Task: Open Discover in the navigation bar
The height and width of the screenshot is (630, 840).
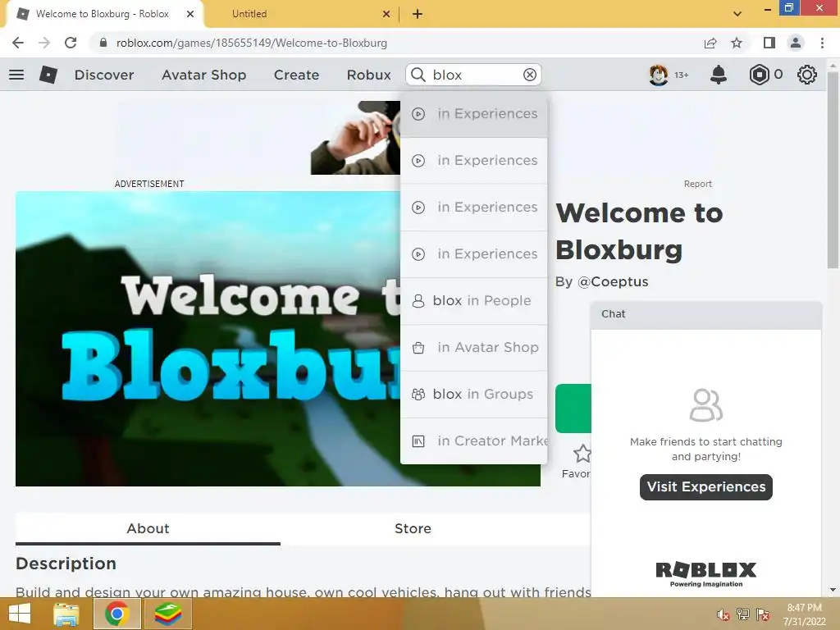Action: click(x=104, y=75)
